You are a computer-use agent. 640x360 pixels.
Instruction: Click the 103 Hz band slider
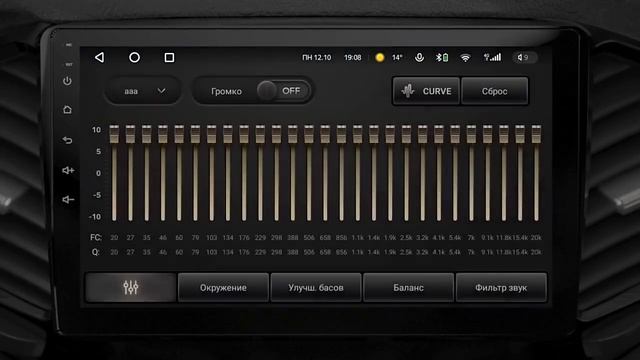[211, 173]
